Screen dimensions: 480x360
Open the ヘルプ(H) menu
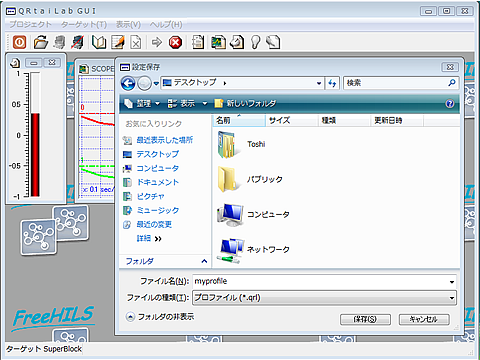click(x=166, y=24)
